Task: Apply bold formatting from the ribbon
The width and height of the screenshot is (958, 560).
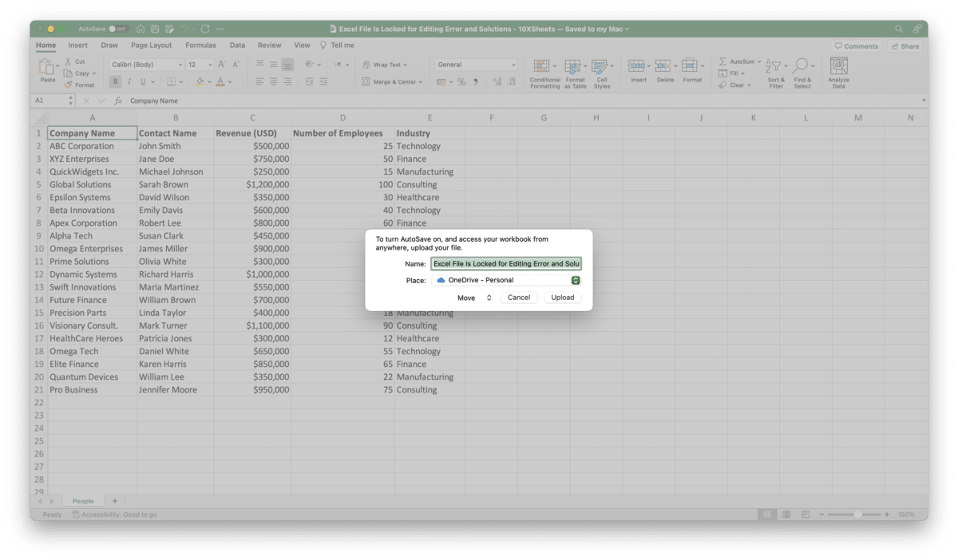Action: 115,81
